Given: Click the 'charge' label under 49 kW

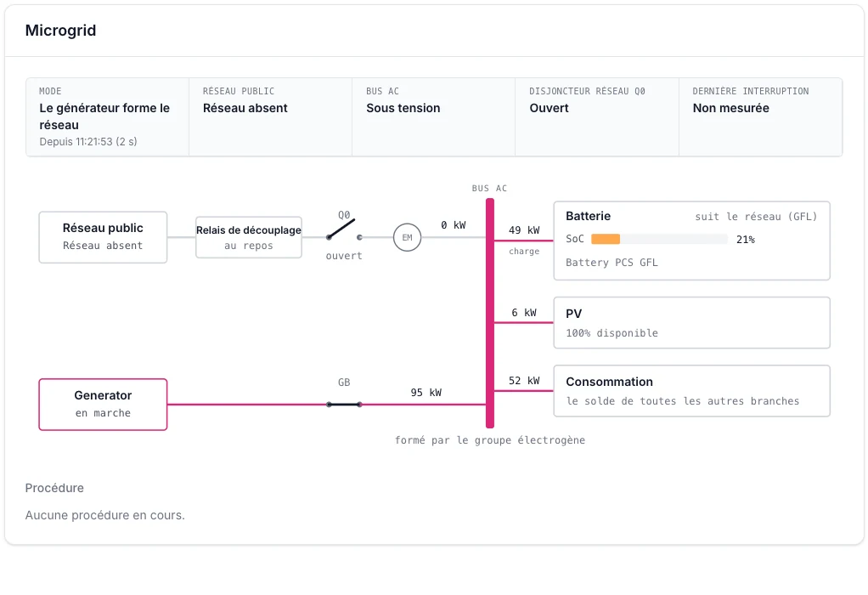Looking at the screenshot, I should (524, 252).
